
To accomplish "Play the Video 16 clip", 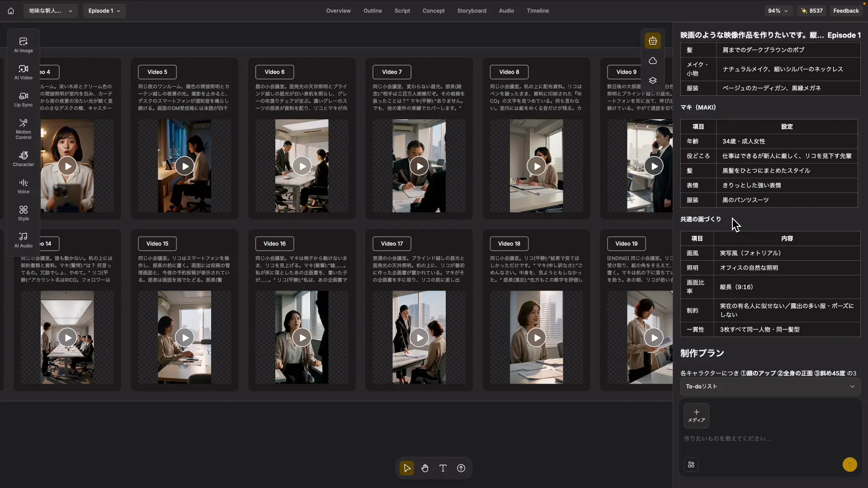I will point(302,338).
